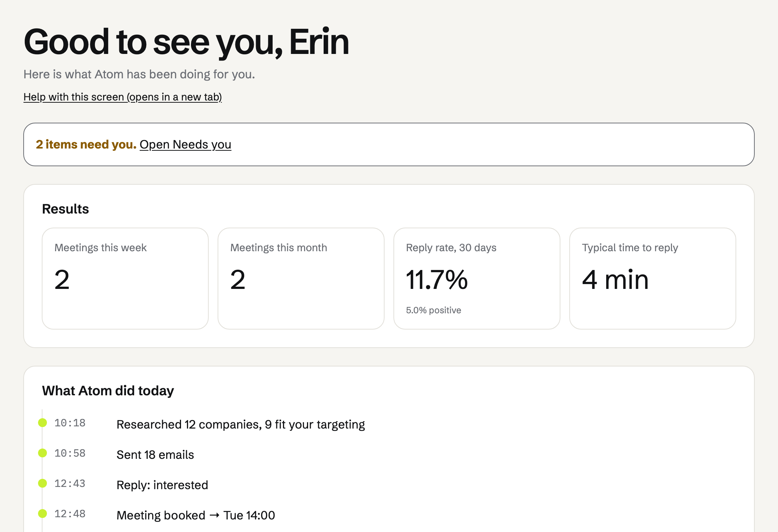Open the Help with this screen link
778x532 pixels.
click(123, 97)
